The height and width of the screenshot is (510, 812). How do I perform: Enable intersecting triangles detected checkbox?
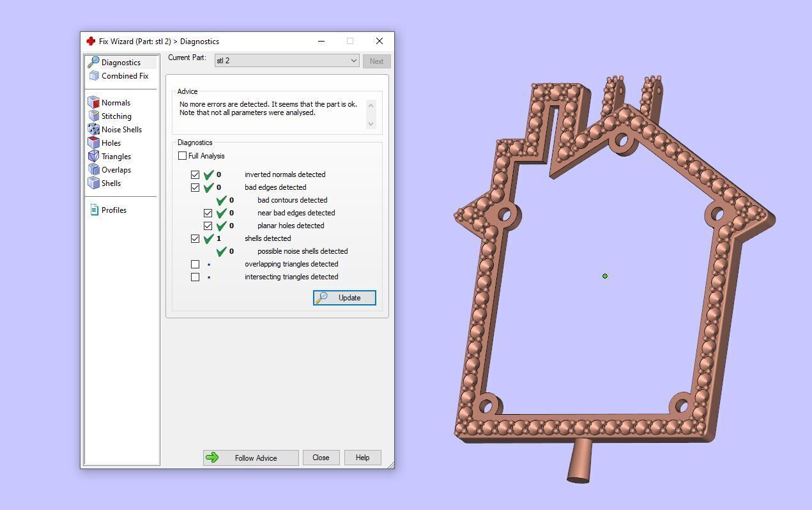[195, 277]
